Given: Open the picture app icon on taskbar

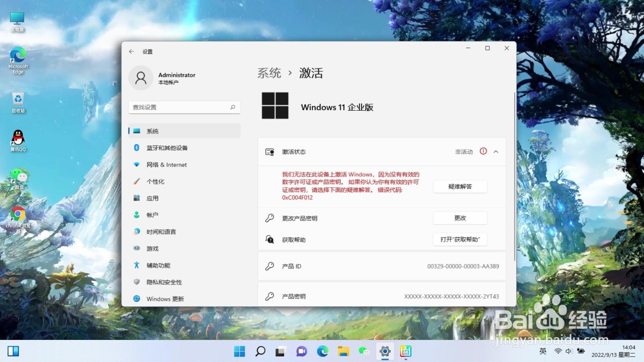Looking at the screenshot, I should [406, 351].
